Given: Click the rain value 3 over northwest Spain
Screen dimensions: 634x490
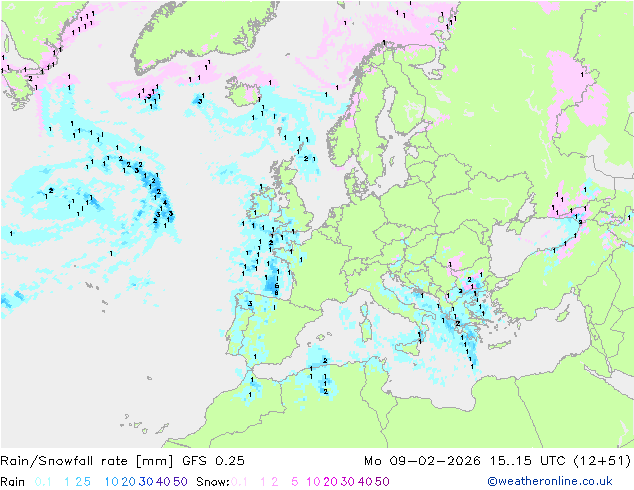Looking at the screenshot, I should (250, 304).
